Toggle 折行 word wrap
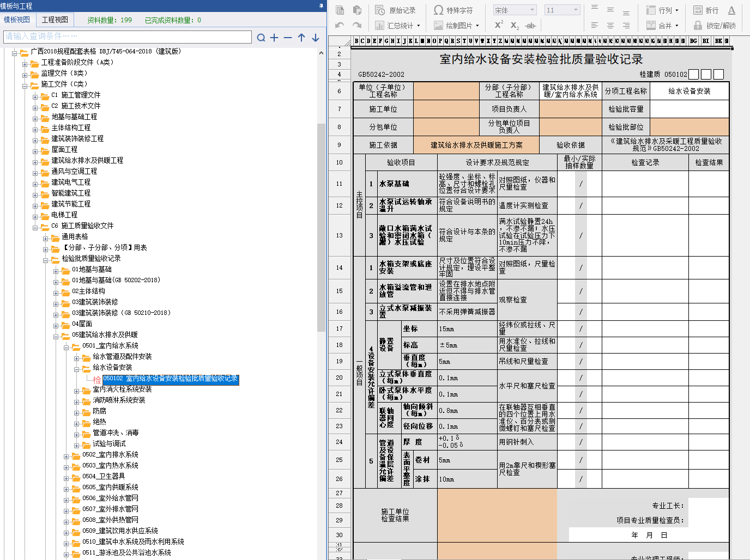The image size is (750, 560). (706, 10)
